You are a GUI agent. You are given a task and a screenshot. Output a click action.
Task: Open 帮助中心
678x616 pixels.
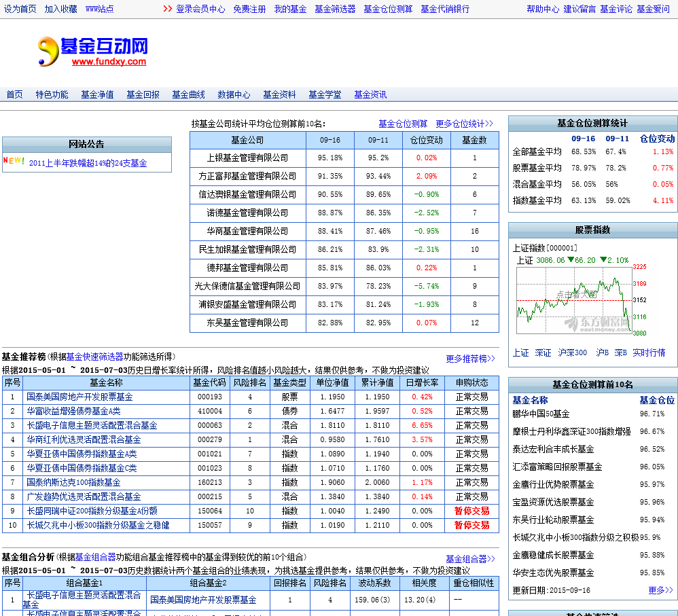click(x=543, y=9)
